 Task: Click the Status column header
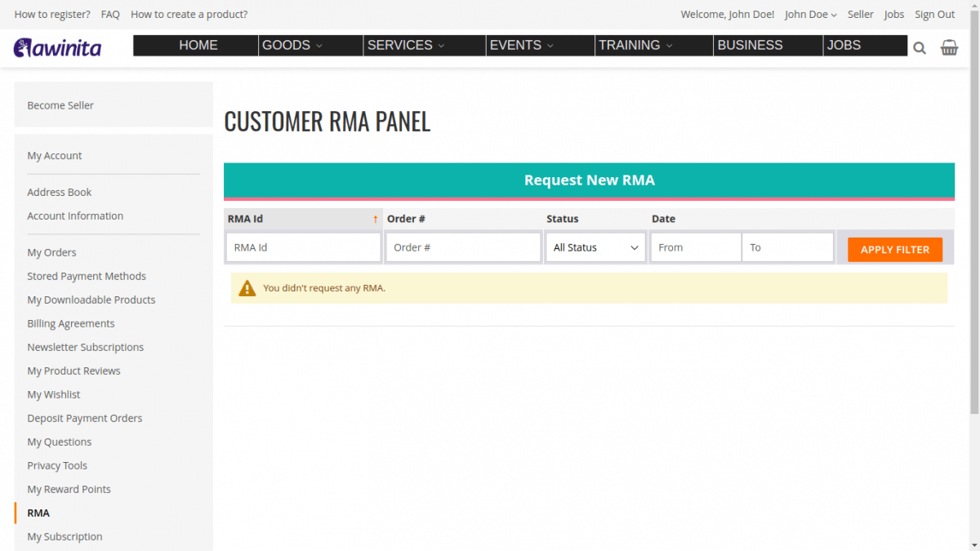pos(563,219)
